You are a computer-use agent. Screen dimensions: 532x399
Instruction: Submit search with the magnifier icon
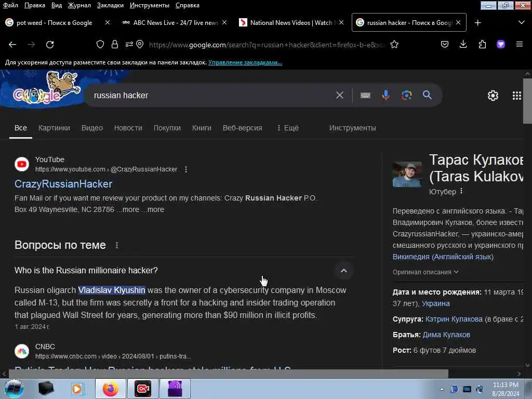(427, 96)
